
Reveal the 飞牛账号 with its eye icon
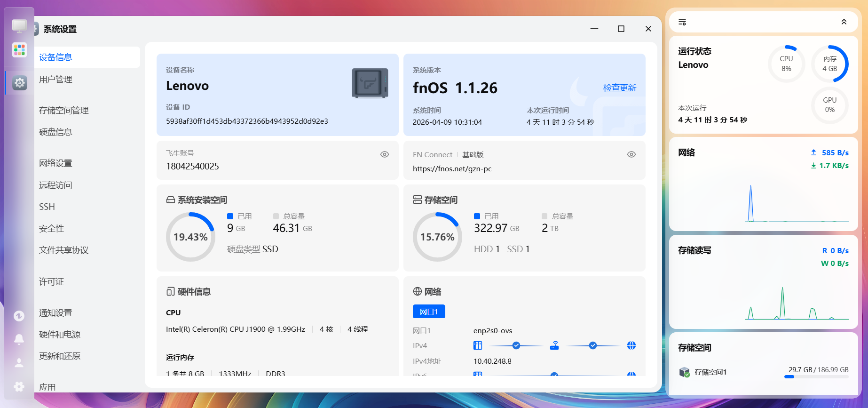(x=385, y=154)
